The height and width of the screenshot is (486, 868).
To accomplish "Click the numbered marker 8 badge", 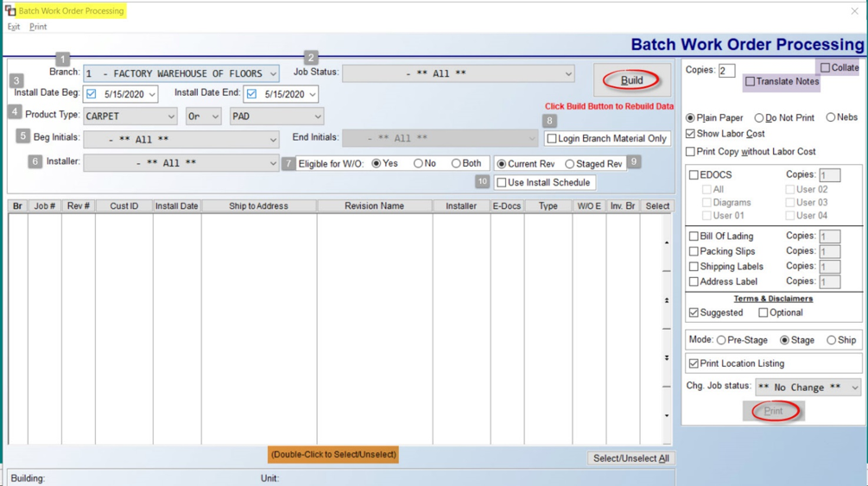I will click(x=549, y=121).
